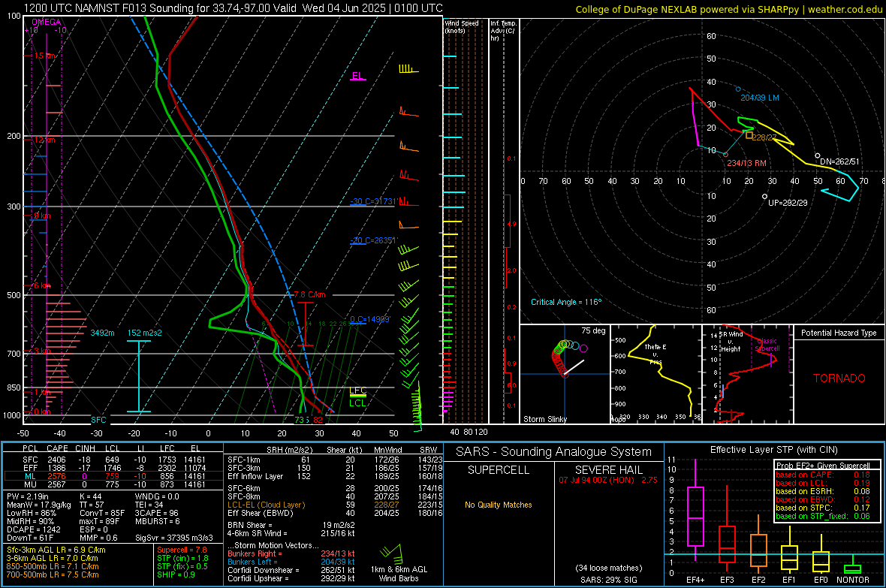The image size is (886, 588).
Task: Click the '152 m2s2' helicity label
Action: coord(145,333)
